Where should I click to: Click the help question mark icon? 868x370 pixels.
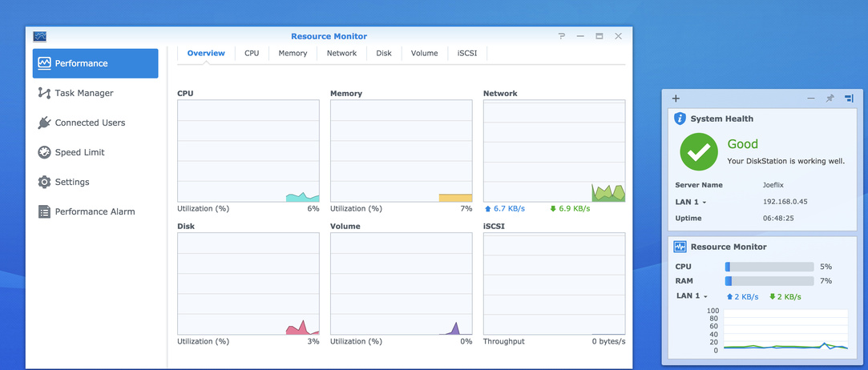click(x=562, y=36)
